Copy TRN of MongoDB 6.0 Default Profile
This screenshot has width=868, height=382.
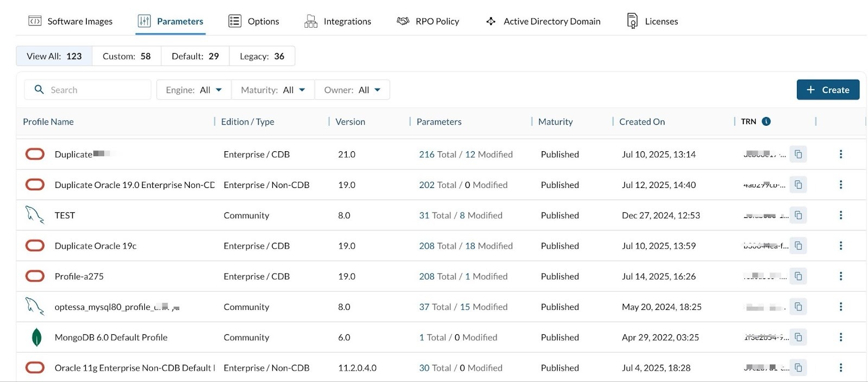point(798,337)
